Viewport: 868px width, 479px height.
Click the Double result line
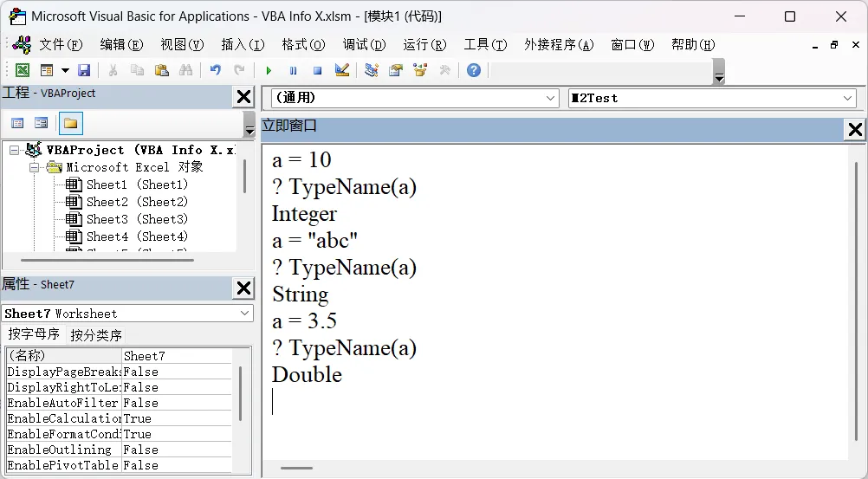(x=307, y=375)
